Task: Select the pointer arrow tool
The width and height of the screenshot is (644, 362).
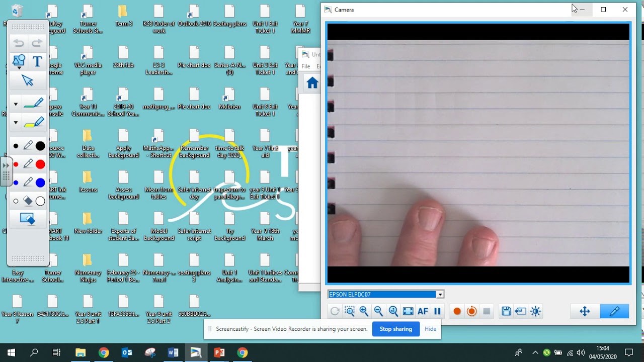Action: click(x=28, y=80)
